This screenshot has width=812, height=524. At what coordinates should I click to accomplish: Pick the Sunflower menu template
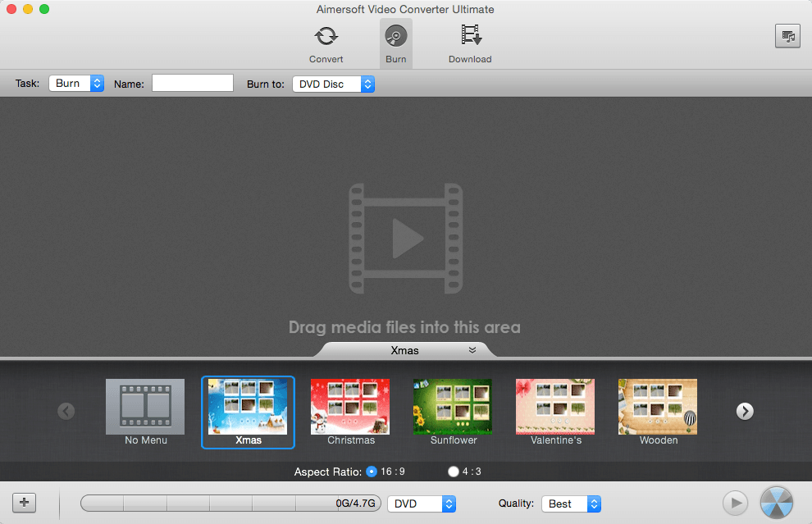pyautogui.click(x=453, y=412)
